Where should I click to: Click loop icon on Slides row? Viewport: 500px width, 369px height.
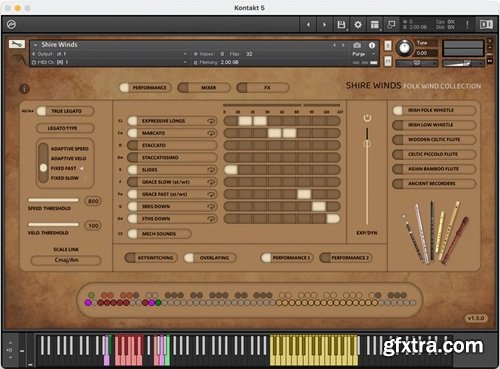[x=211, y=170]
